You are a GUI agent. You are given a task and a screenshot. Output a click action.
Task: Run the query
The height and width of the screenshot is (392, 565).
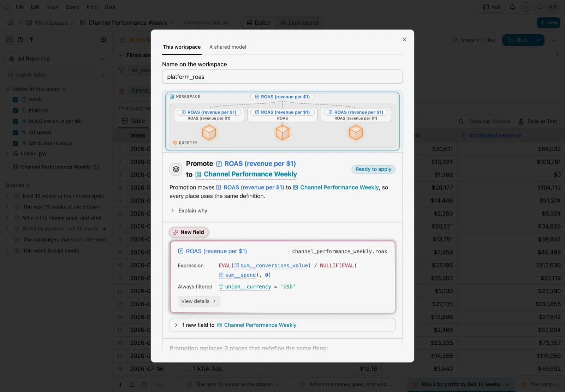pos(517,40)
